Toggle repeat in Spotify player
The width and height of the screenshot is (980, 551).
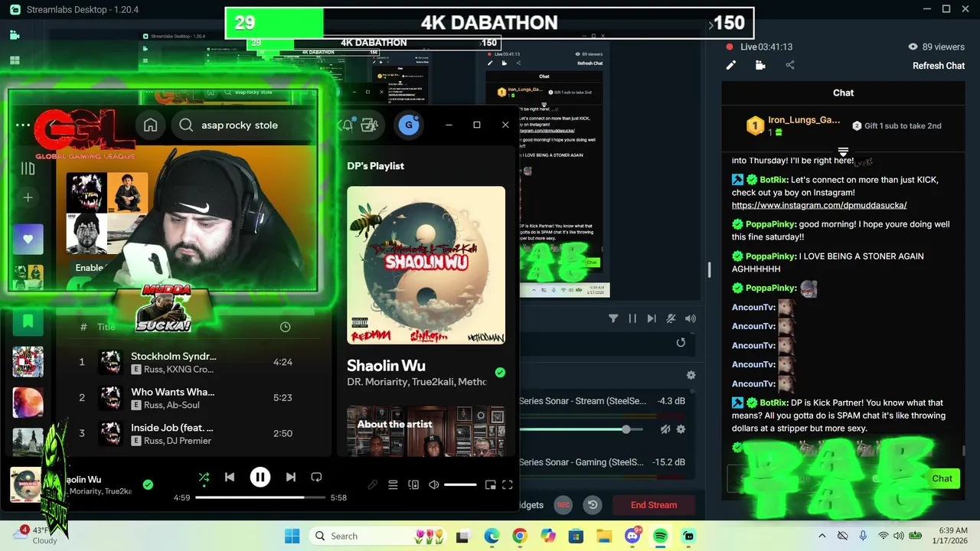[316, 478]
